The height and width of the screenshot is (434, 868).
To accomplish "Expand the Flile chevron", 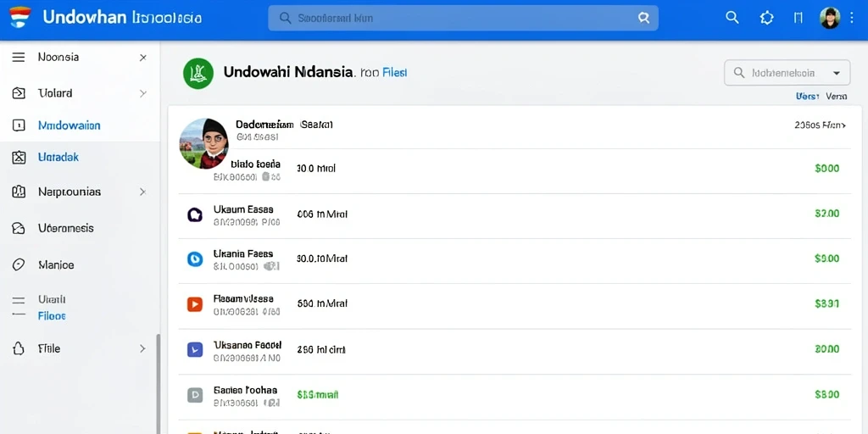I will 142,348.
